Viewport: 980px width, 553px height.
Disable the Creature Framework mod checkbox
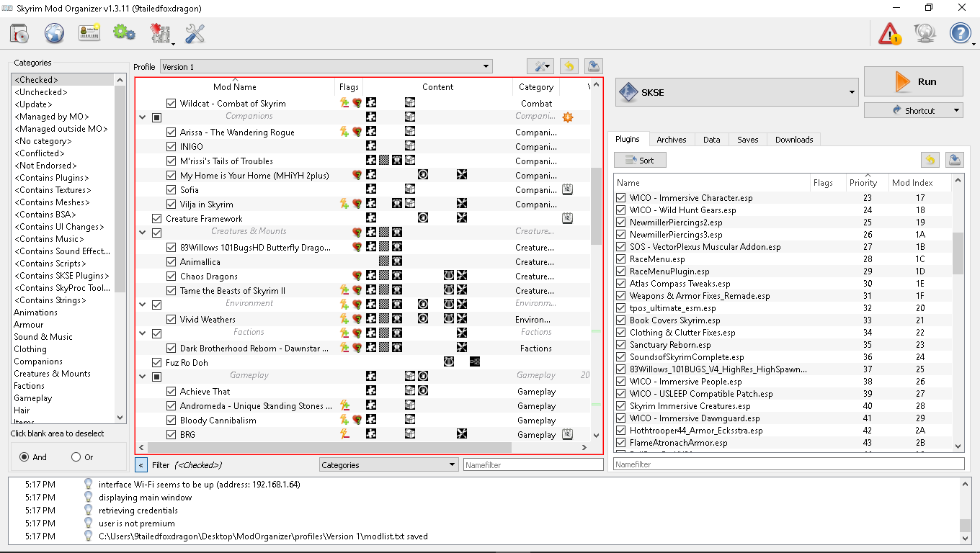(156, 218)
